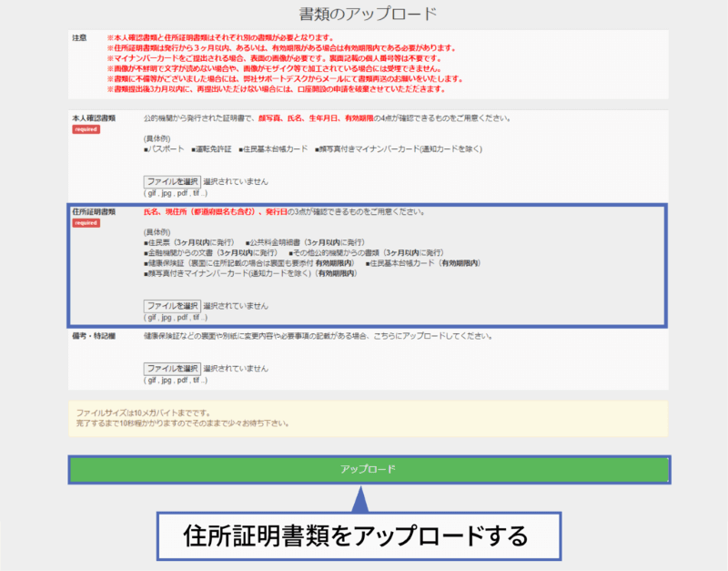Click the green アップロード button
The width and height of the screenshot is (728, 571).
(369, 469)
